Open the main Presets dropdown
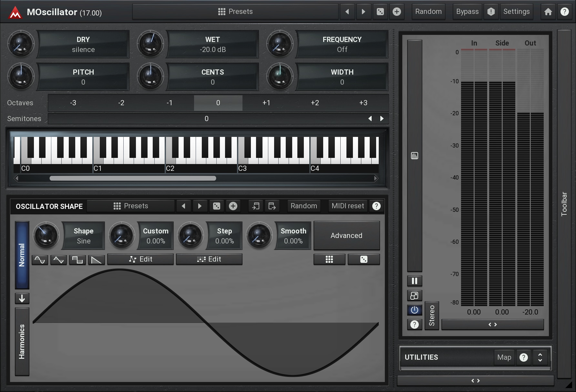The height and width of the screenshot is (392, 576). click(235, 12)
